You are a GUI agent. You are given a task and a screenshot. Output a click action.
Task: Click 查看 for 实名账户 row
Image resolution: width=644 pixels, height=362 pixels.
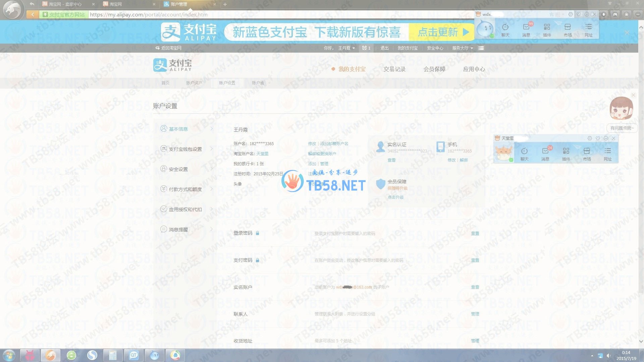pos(475,287)
